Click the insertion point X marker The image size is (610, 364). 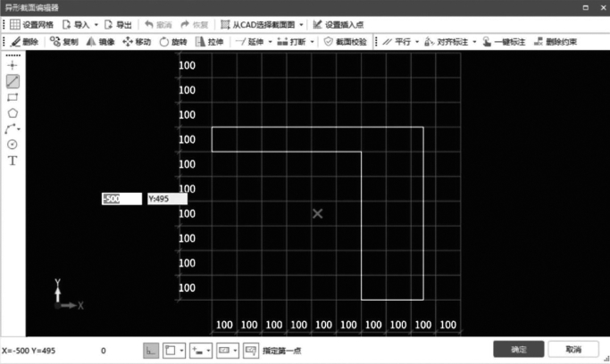click(317, 213)
